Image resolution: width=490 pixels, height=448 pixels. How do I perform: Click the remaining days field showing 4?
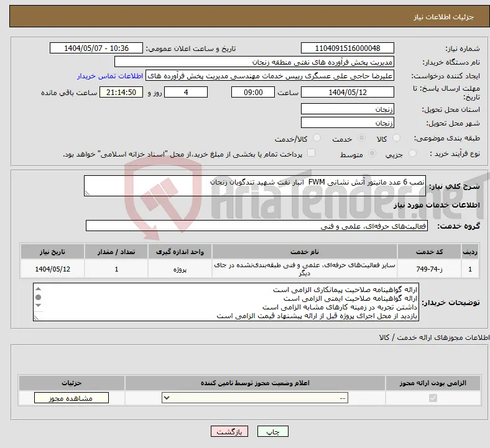pyautogui.click(x=186, y=93)
